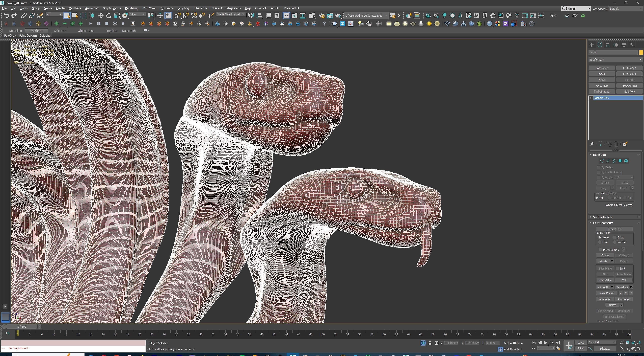Enable the Preserve UVs checkbox
This screenshot has width=644, height=356.
601,250
